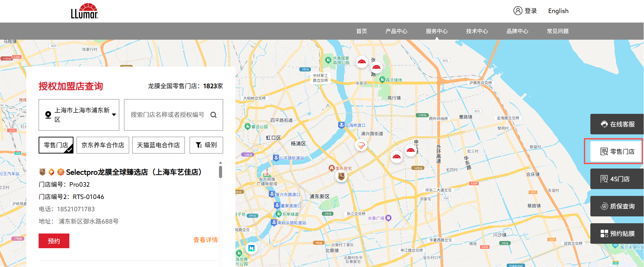Click the 共青国家森林公园 park icon on the map
The width and height of the screenshot is (644, 267).
(328, 60)
